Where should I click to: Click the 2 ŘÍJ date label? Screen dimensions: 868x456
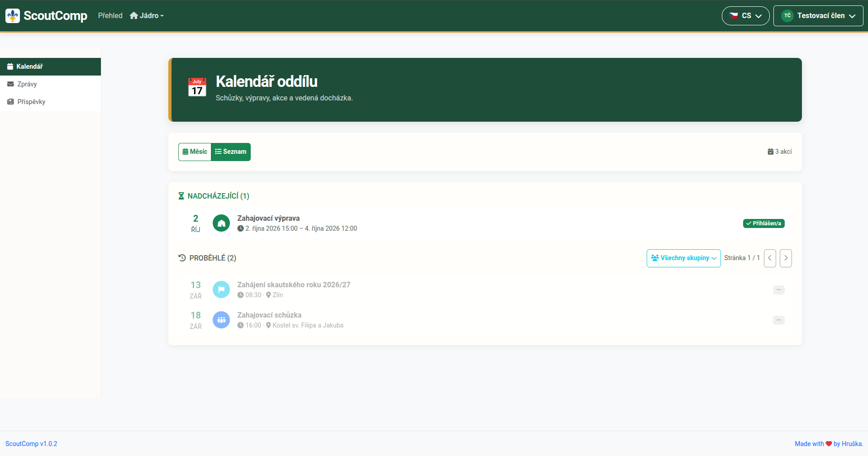[x=196, y=223]
